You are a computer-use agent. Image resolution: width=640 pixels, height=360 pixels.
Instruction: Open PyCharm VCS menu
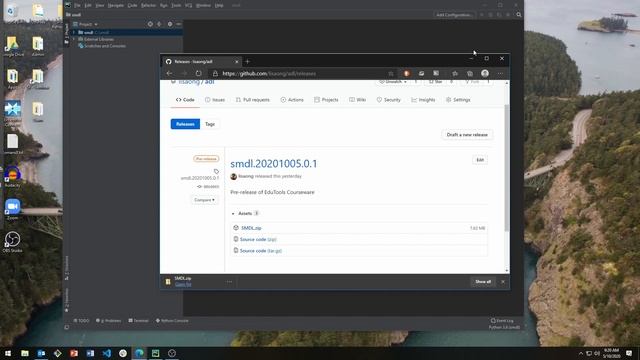coord(188,5)
